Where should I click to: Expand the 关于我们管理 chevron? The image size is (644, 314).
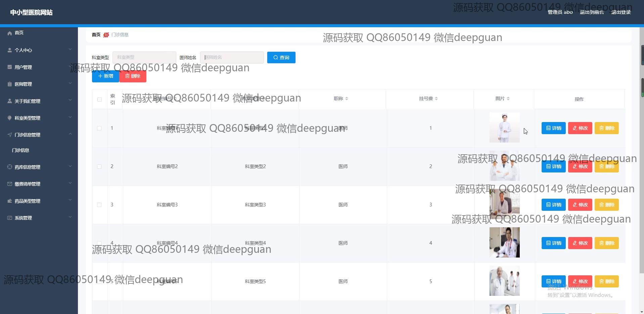pyautogui.click(x=70, y=100)
